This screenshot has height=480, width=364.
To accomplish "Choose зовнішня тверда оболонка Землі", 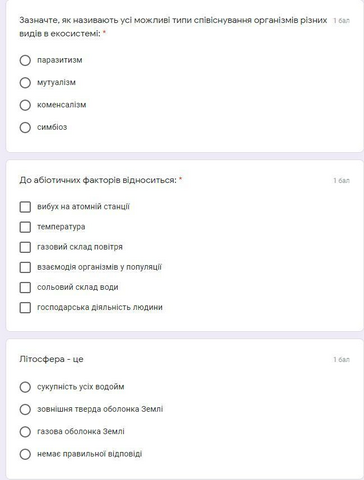I will click(25, 409).
